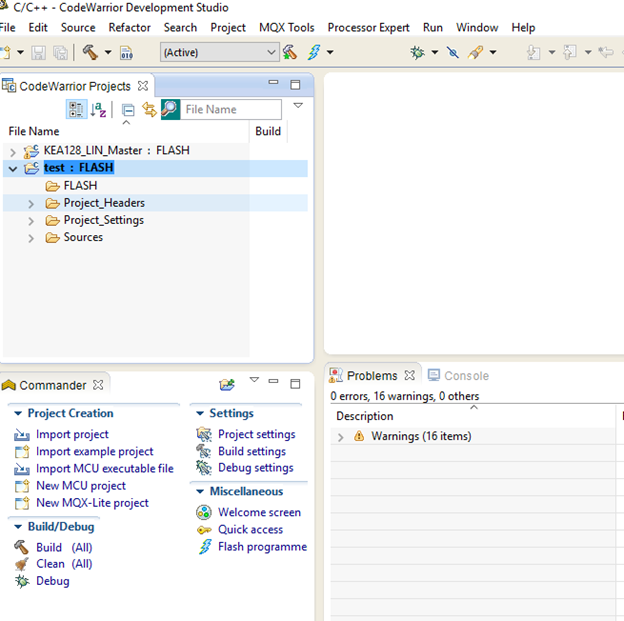Click the Debug link in Commander
The image size is (624, 621).
tap(53, 581)
